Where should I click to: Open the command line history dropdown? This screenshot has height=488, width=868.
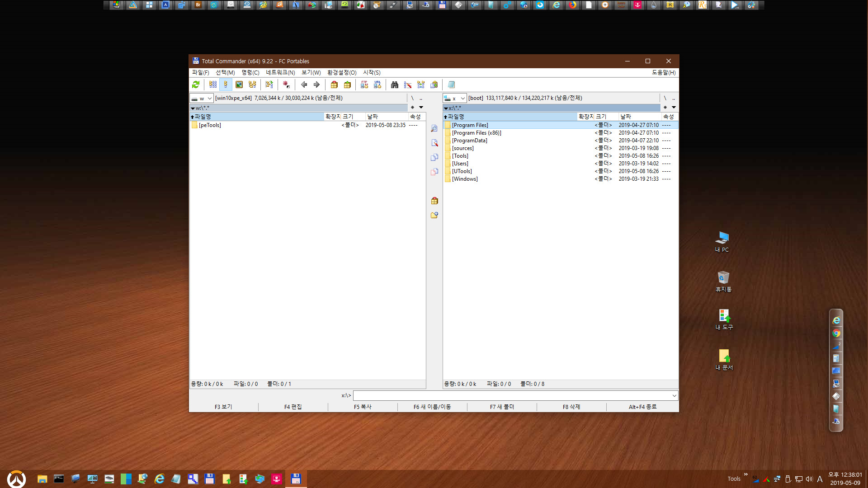point(674,396)
